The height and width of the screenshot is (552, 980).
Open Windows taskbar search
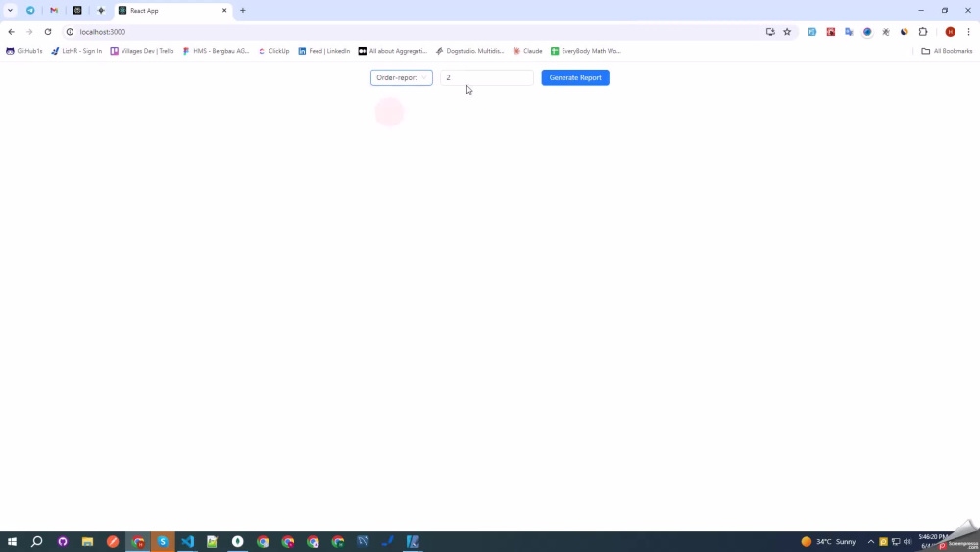[x=37, y=541]
